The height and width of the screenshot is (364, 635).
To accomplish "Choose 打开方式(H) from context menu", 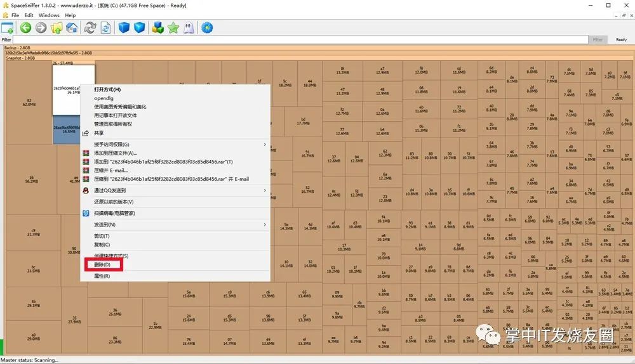I will click(107, 89).
